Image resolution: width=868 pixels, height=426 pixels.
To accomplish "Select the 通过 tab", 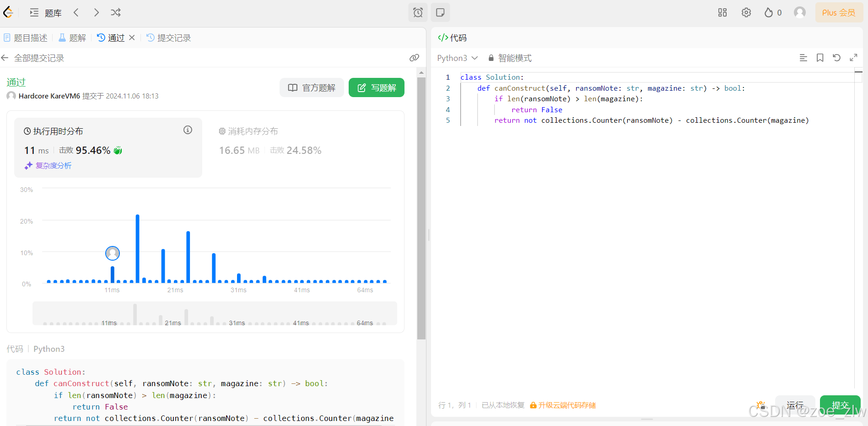I will click(x=111, y=38).
